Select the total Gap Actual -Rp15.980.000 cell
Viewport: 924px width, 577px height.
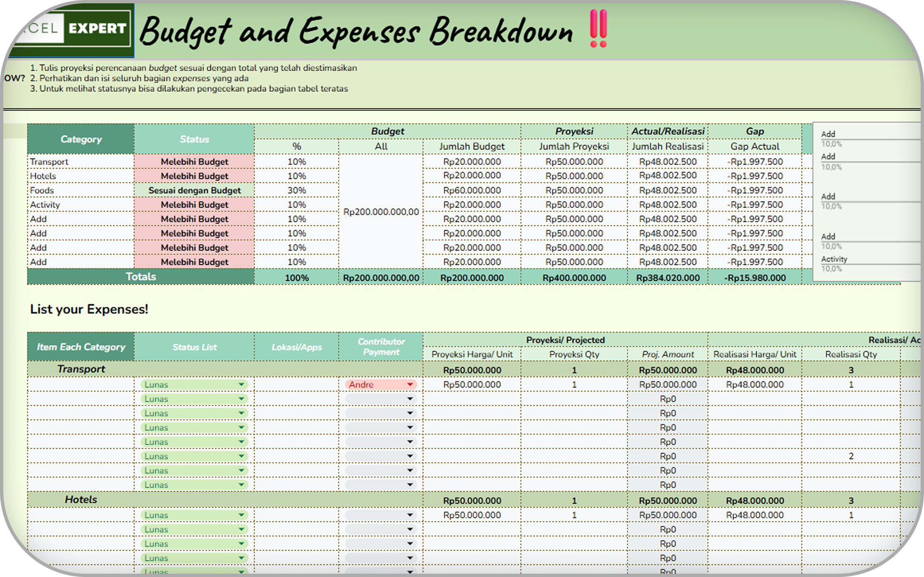(x=755, y=278)
